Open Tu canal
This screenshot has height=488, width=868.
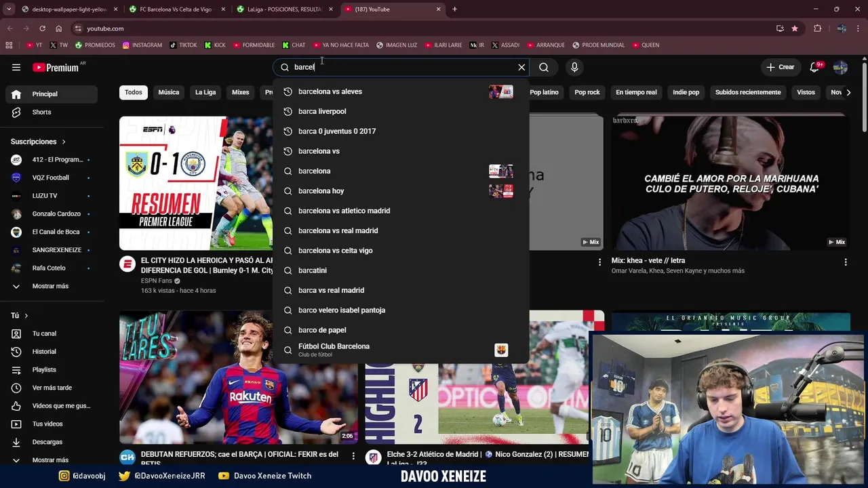52,333
